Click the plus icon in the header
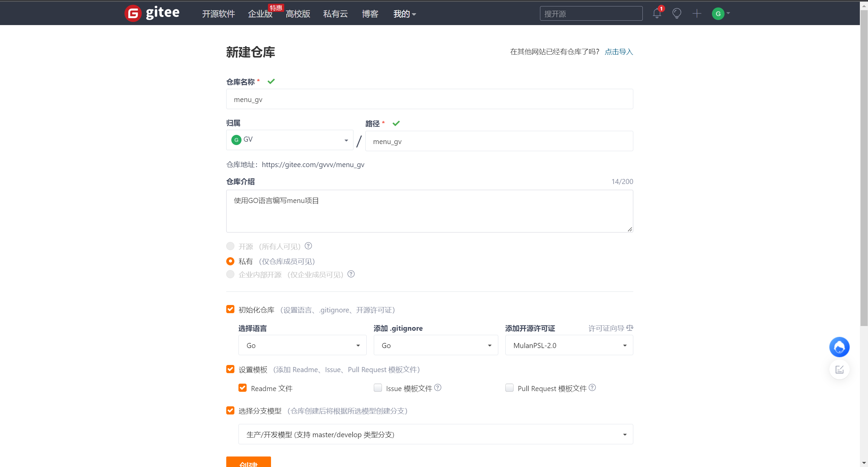Image resolution: width=868 pixels, height=467 pixels. pyautogui.click(x=697, y=14)
